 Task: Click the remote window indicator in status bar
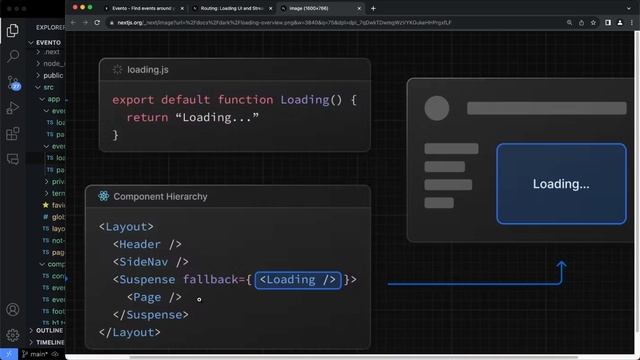pyautogui.click(x=9, y=354)
